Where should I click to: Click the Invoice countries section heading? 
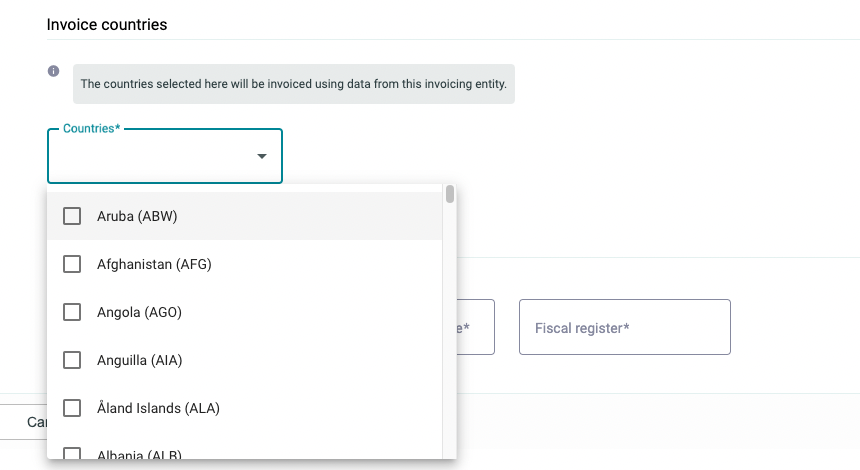point(107,25)
